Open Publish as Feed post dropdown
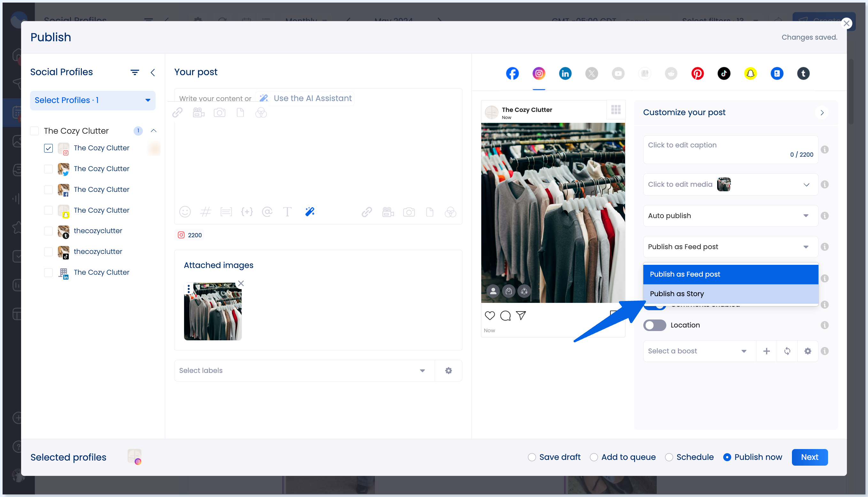This screenshot has height=497, width=868. [731, 247]
